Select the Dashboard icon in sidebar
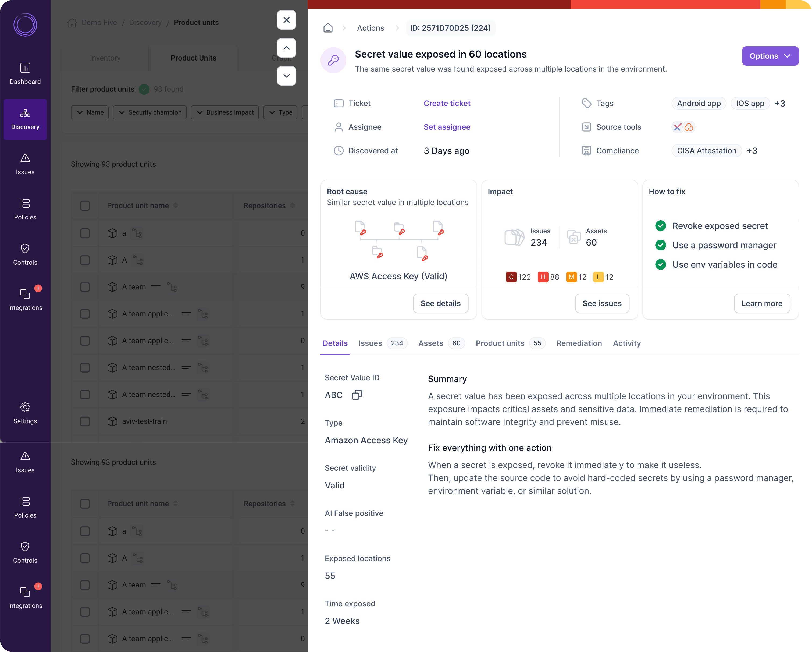The image size is (812, 652). (x=25, y=74)
